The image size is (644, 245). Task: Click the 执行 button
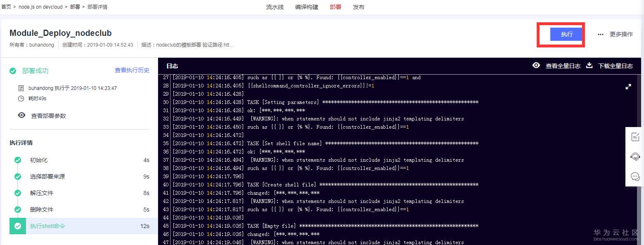pos(566,35)
